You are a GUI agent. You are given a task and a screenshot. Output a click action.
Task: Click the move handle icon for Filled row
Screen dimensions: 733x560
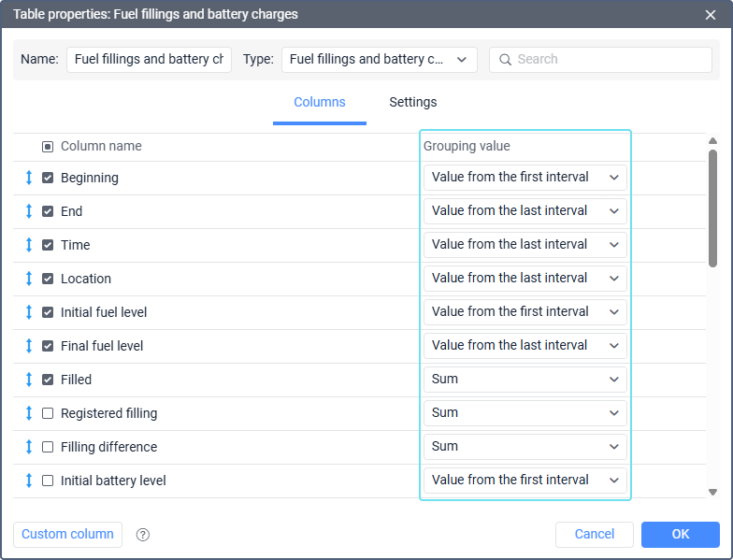tap(29, 380)
